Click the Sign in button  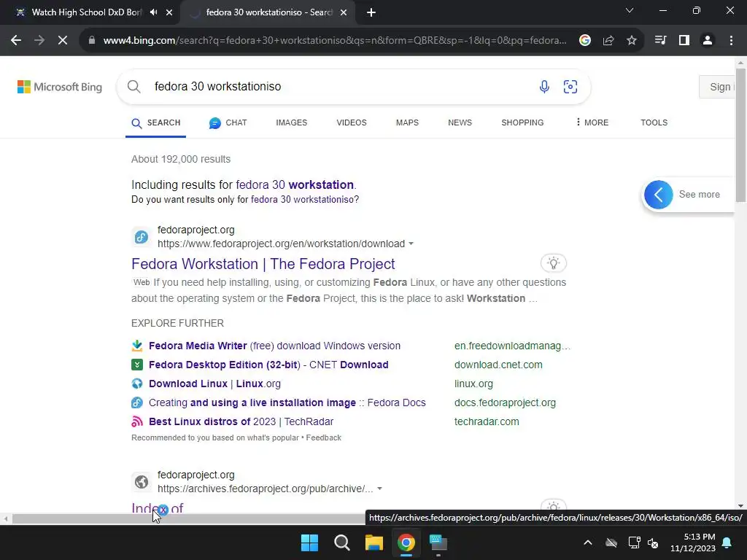pos(717,87)
